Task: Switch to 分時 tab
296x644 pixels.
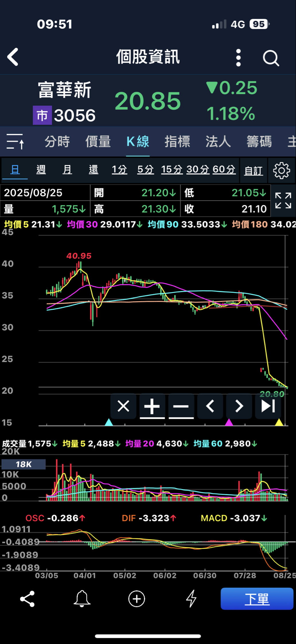Action: pos(57,142)
